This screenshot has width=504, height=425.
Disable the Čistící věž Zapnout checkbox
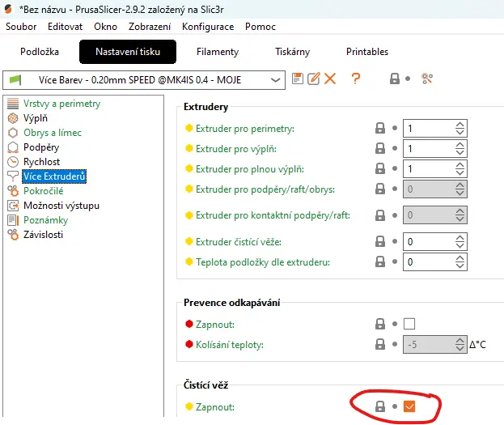tap(409, 406)
